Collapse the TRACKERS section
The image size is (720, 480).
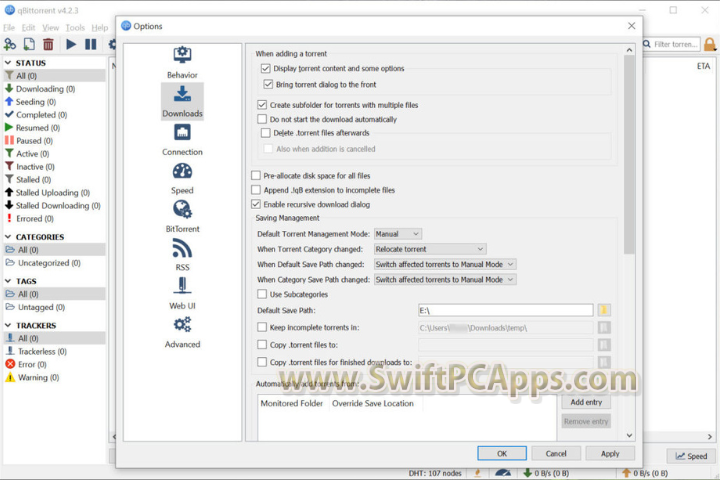pyautogui.click(x=8, y=325)
